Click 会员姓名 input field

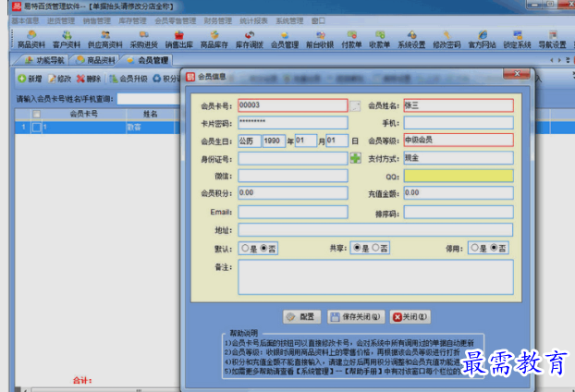coord(459,105)
